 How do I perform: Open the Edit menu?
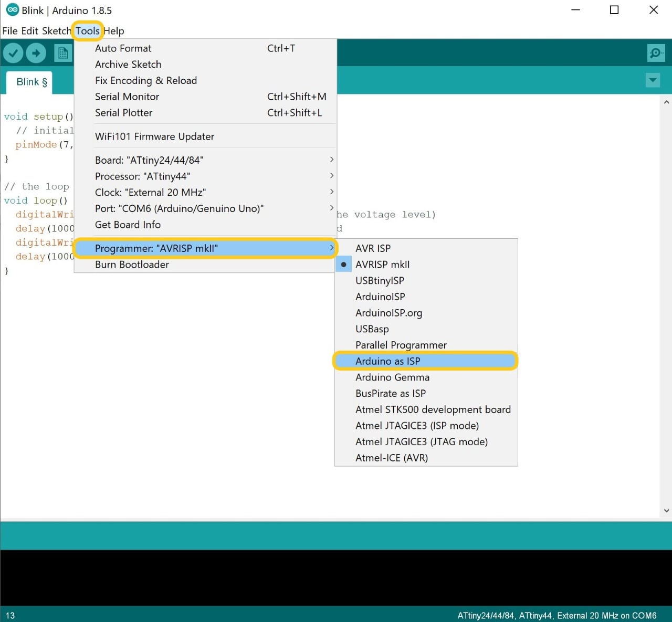coord(30,31)
